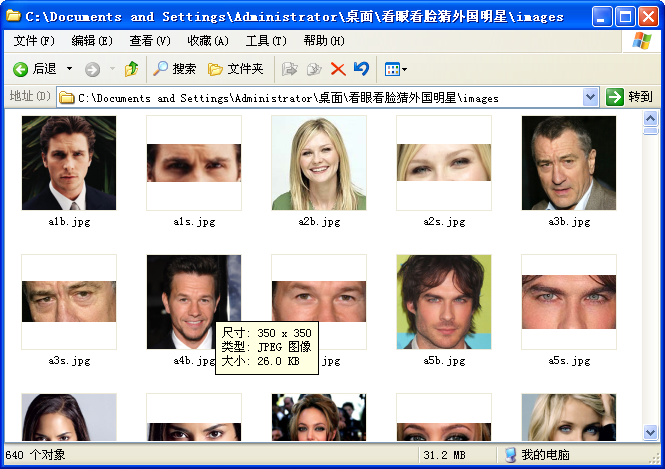Select the a3s.jpg eyes thumbnail
The image size is (665, 469).
(x=69, y=302)
